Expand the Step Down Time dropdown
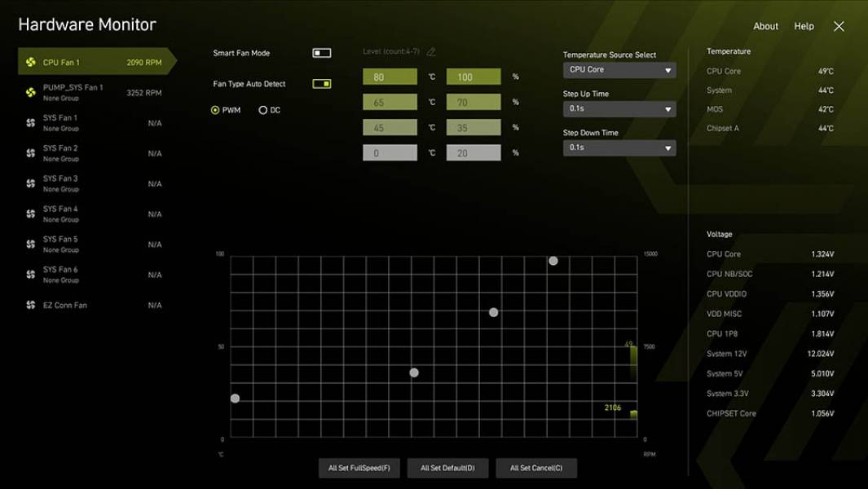This screenshot has height=489, width=868. click(x=619, y=148)
